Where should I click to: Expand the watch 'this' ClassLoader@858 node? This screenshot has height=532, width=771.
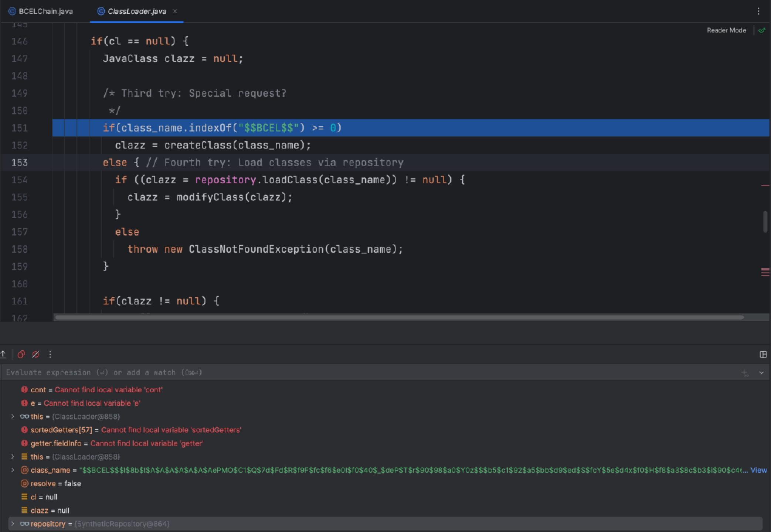[x=13, y=416]
